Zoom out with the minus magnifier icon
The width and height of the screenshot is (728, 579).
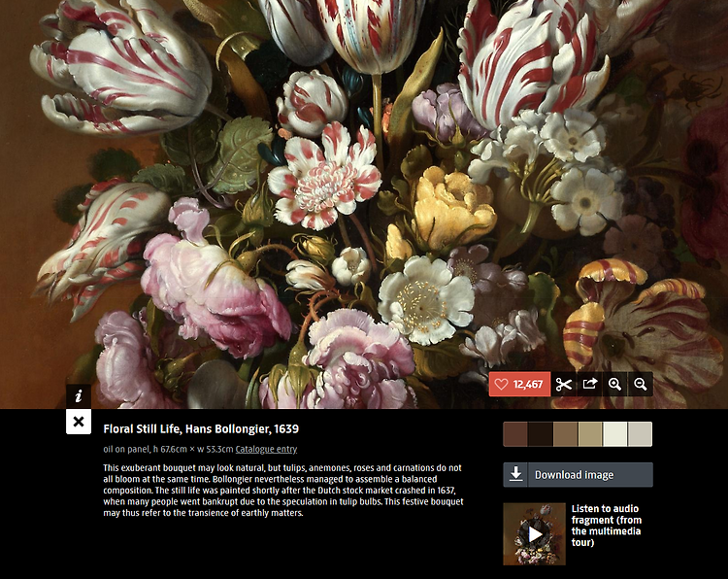(x=641, y=385)
